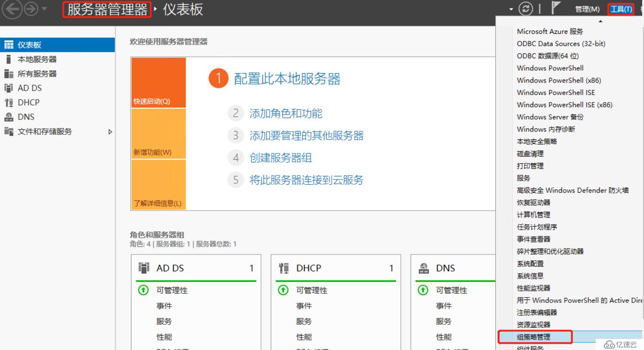Select the 了解详细信息(L) tile
The height and width of the screenshot is (350, 644).
pyautogui.click(x=158, y=185)
